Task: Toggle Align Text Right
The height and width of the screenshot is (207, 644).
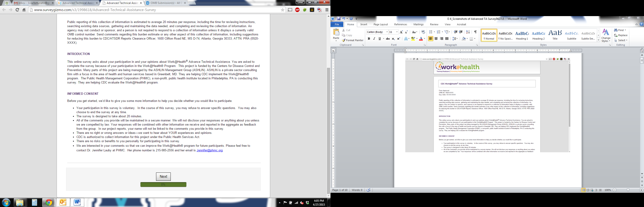Action: tap(442, 39)
